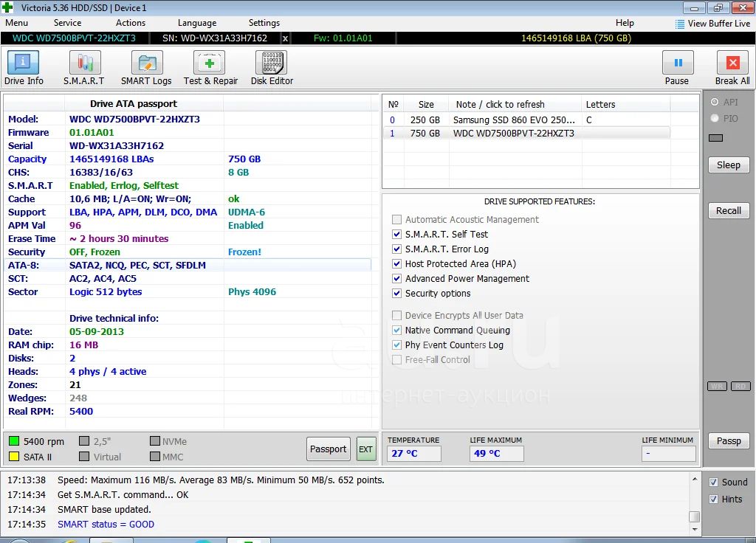The image size is (756, 543).
Task: Click the Sleep button
Action: tap(729, 165)
